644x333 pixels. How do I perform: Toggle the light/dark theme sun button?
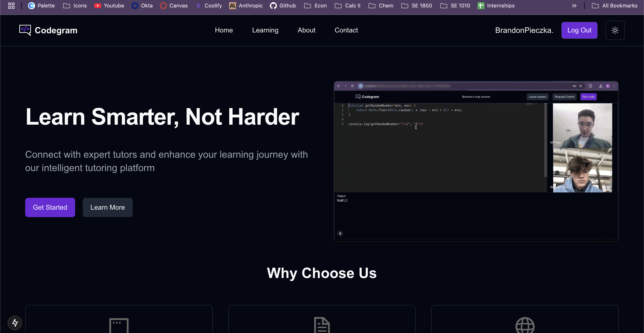pos(615,30)
